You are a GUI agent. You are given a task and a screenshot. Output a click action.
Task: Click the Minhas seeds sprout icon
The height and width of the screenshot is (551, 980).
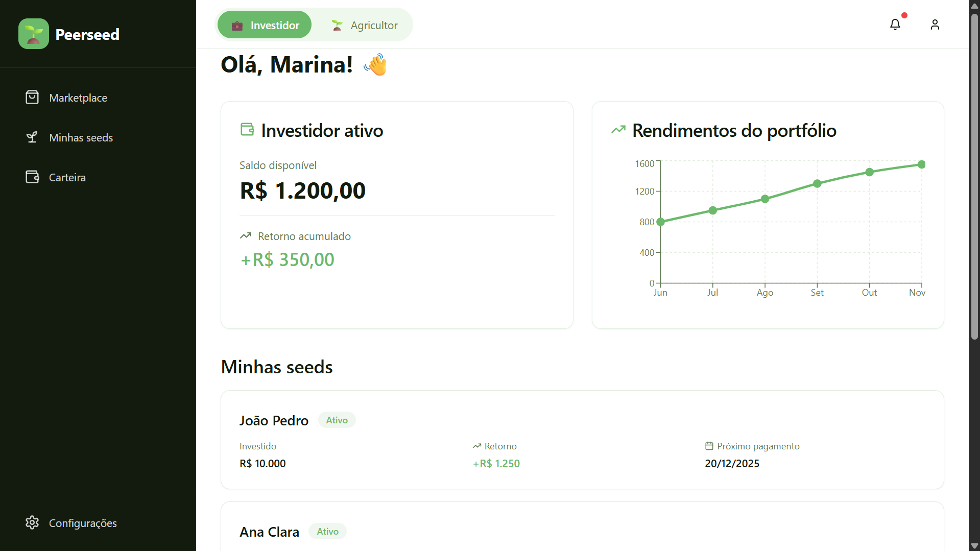tap(32, 137)
